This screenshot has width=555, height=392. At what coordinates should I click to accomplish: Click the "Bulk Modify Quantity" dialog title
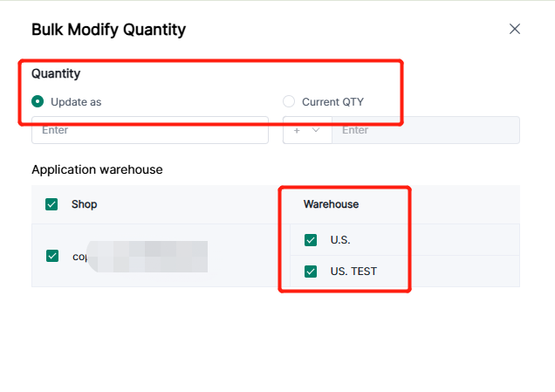tap(108, 30)
